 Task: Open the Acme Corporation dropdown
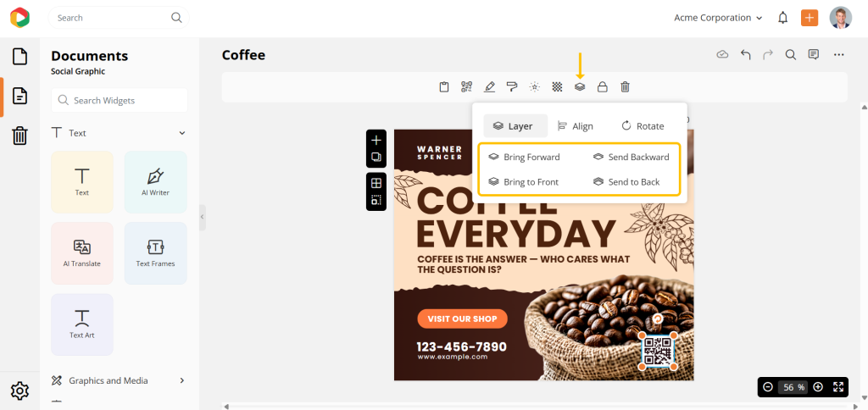click(x=718, y=18)
